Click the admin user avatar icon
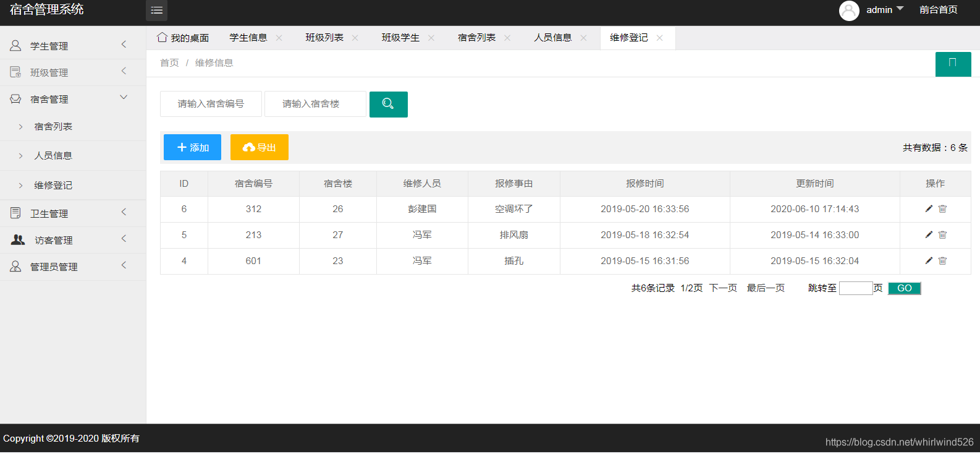Image resolution: width=980 pixels, height=454 pixels. click(x=849, y=11)
